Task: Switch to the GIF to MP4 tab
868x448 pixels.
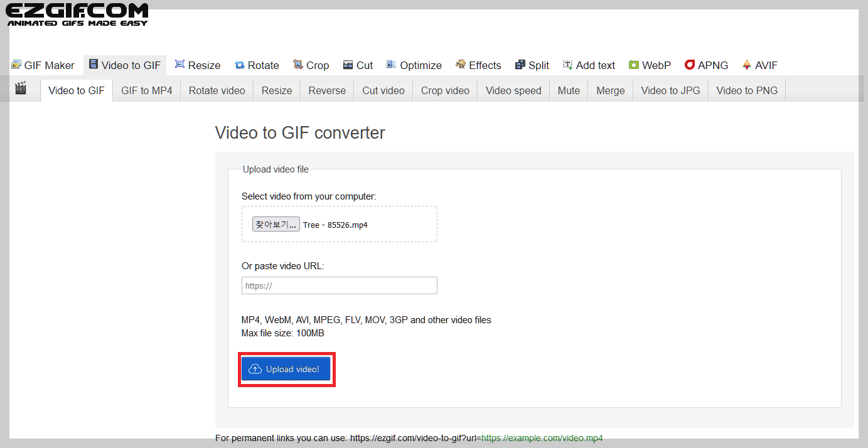Action: point(147,90)
